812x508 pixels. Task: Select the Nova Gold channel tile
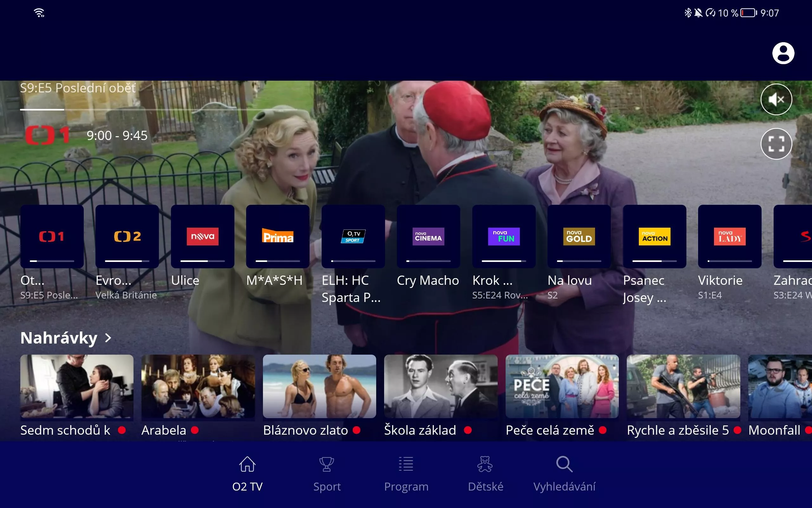click(x=579, y=236)
